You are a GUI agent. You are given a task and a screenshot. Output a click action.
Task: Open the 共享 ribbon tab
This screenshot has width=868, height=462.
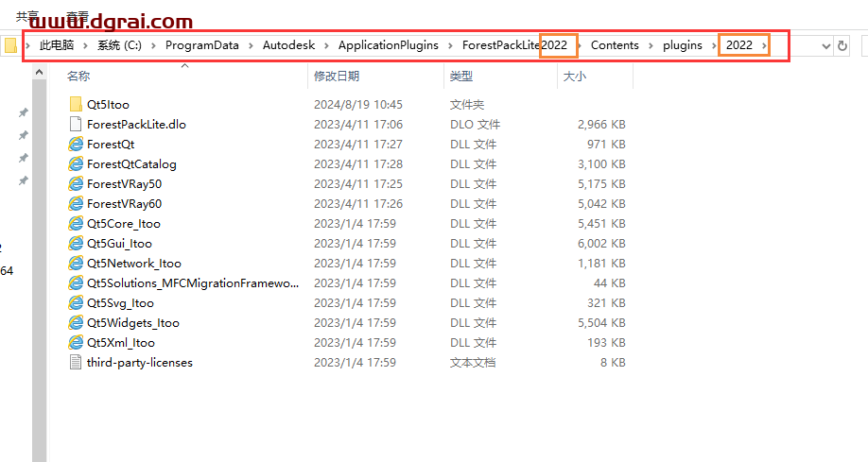(x=28, y=16)
